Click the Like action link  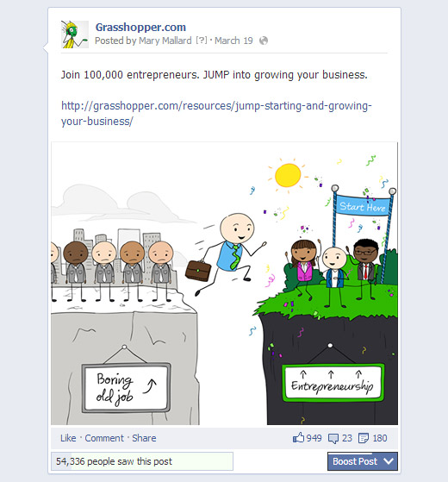pos(68,438)
